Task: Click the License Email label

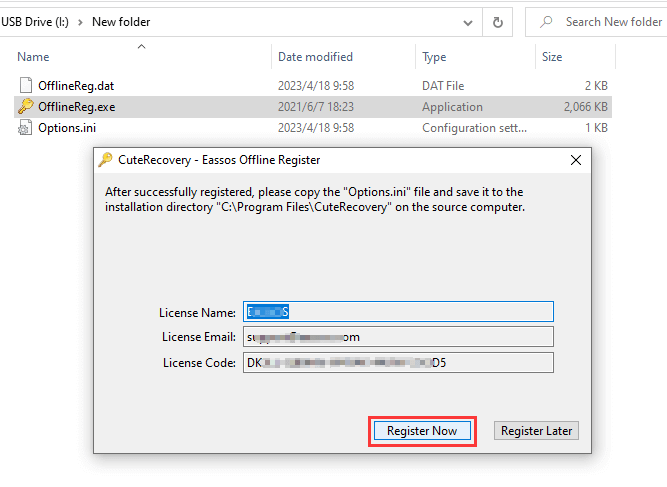Action: pyautogui.click(x=199, y=337)
